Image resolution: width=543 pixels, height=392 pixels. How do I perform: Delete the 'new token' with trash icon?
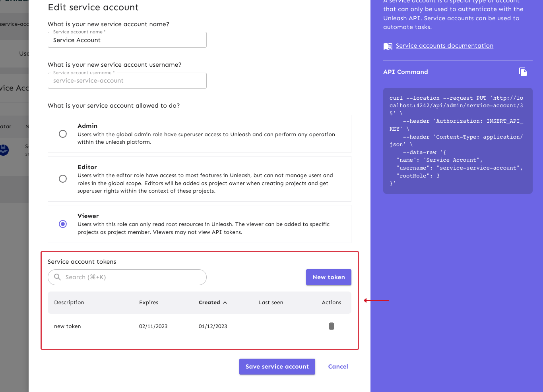tap(332, 326)
